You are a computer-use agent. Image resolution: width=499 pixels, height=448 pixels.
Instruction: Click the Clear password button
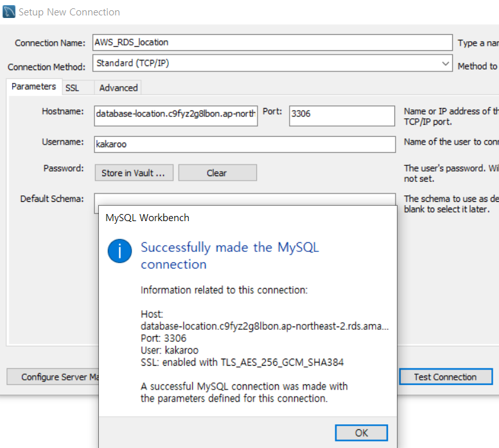click(x=217, y=173)
